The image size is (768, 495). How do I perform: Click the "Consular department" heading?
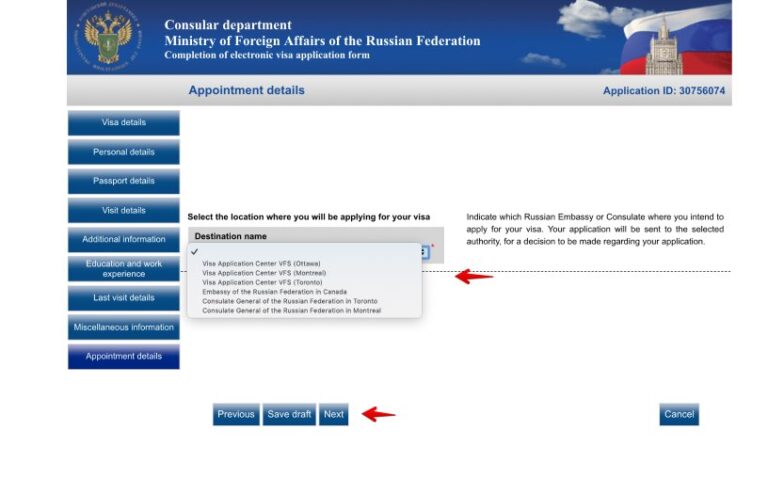coord(228,25)
